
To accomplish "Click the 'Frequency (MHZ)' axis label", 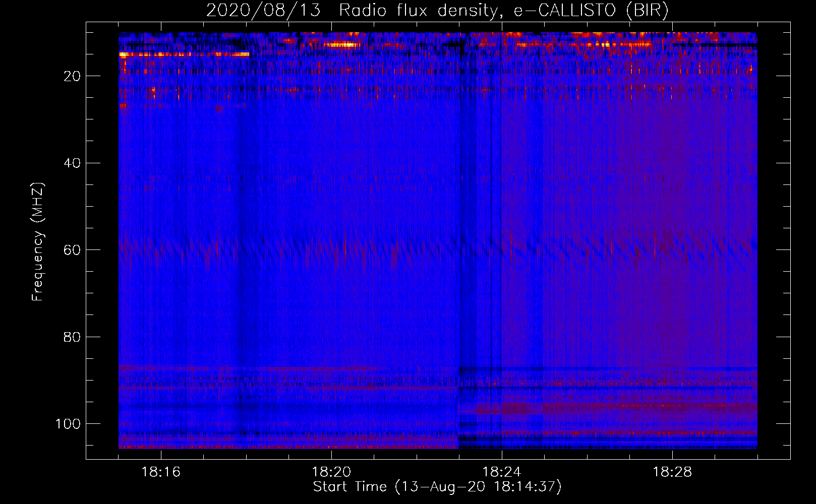I will 38,241.
